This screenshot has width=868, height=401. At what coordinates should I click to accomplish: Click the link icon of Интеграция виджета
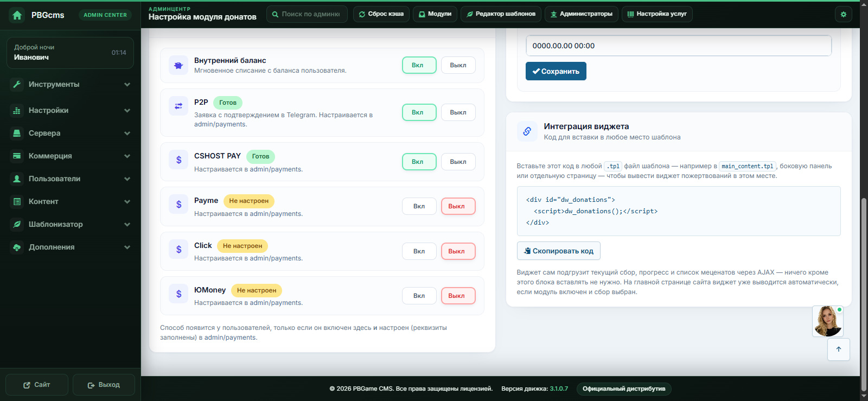(x=527, y=131)
